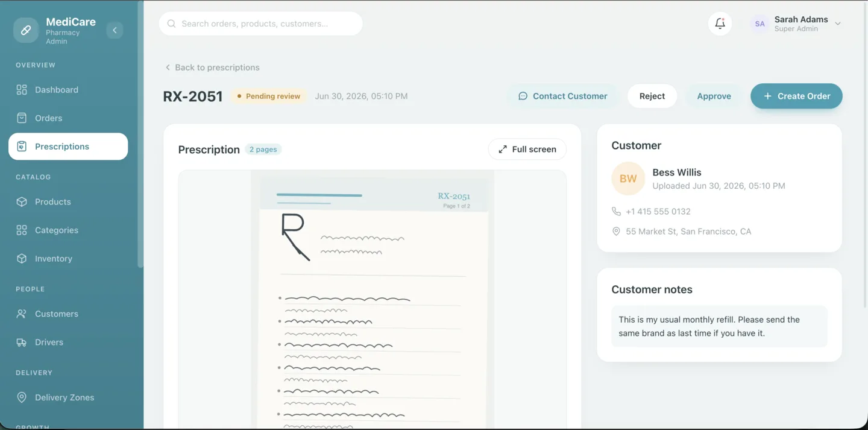Viewport: 868px width, 430px height.
Task: Focus the search orders input field
Action: click(261, 24)
